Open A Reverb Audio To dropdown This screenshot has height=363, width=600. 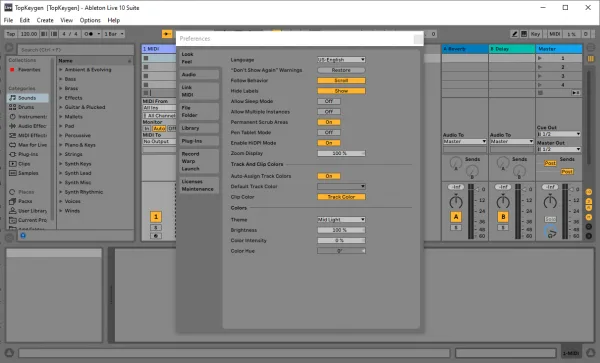[465, 142]
